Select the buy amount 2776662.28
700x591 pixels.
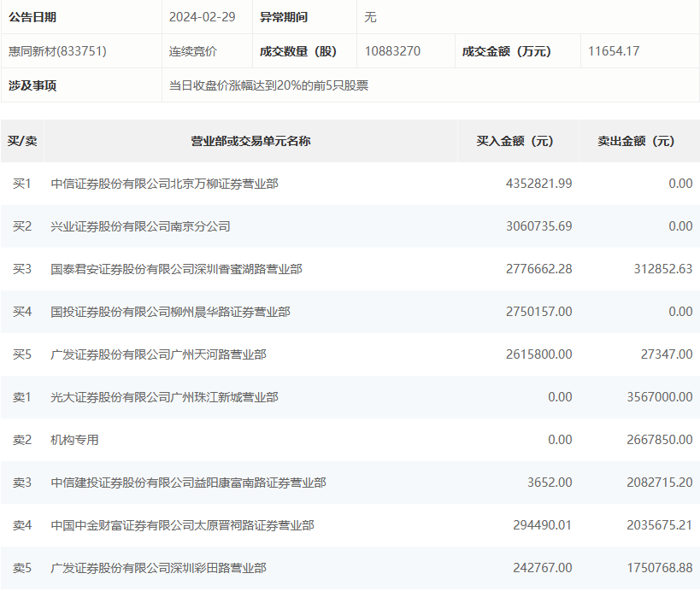point(538,269)
